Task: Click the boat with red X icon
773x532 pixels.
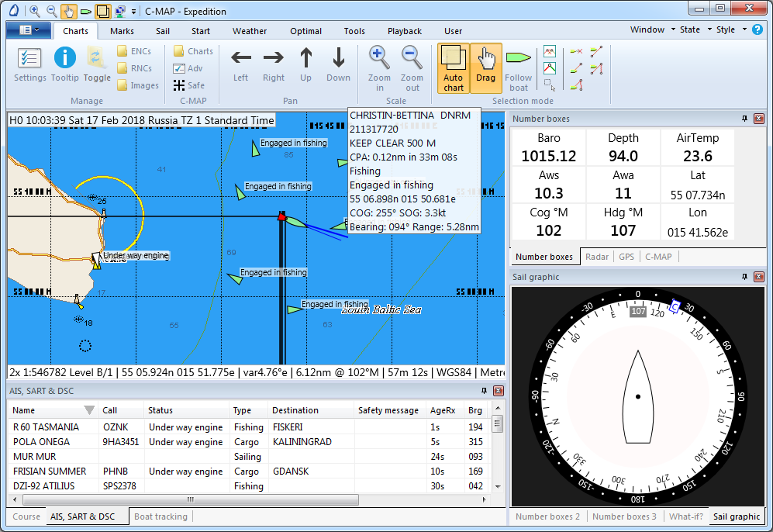Action: pyautogui.click(x=576, y=51)
